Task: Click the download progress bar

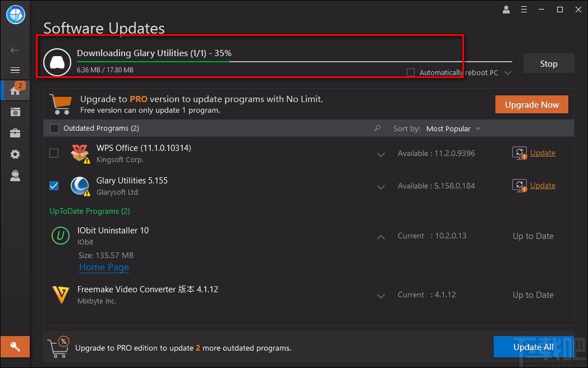Action: point(281,62)
